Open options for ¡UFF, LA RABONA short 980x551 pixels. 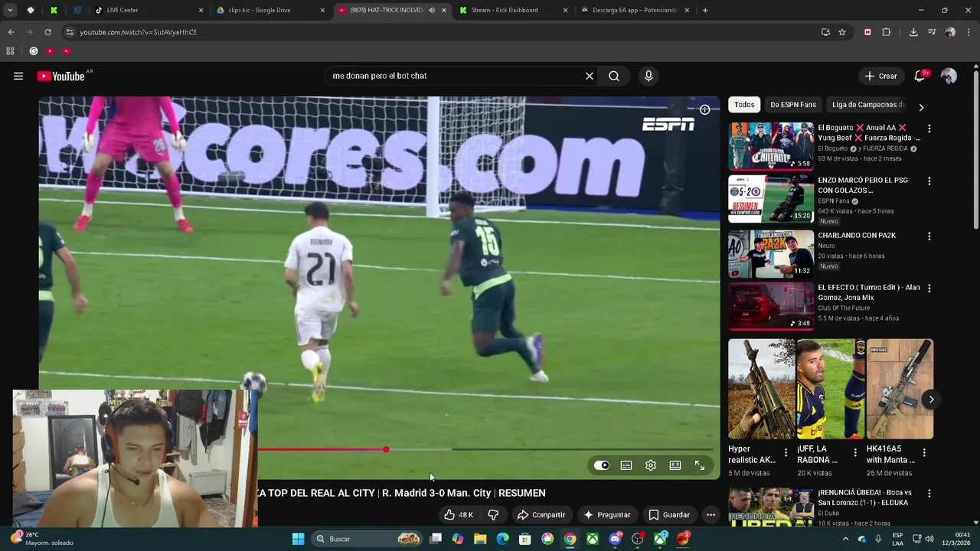855,453
